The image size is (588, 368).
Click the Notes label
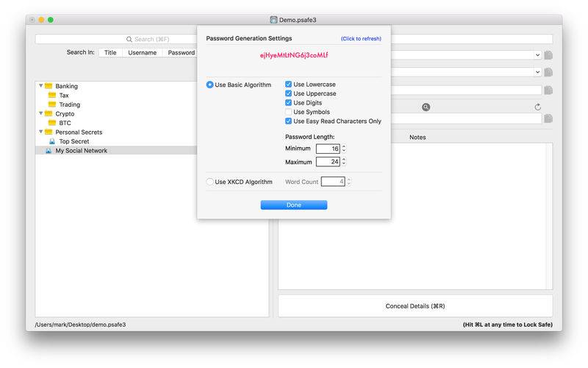pos(417,138)
